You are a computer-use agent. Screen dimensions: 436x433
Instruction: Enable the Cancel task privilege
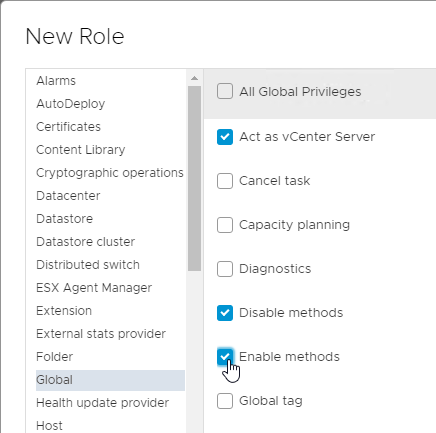pyautogui.click(x=225, y=181)
